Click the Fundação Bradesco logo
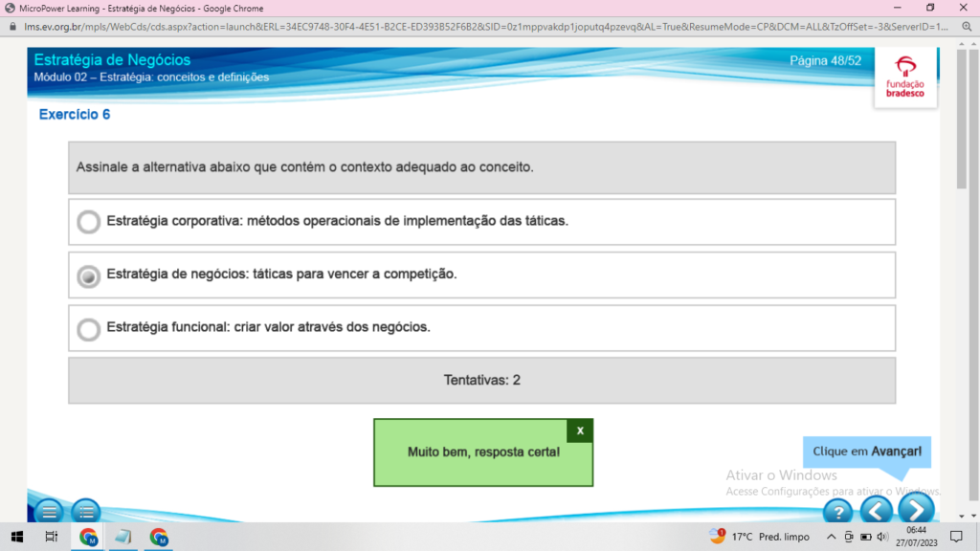This screenshot has width=980, height=551. (905, 77)
